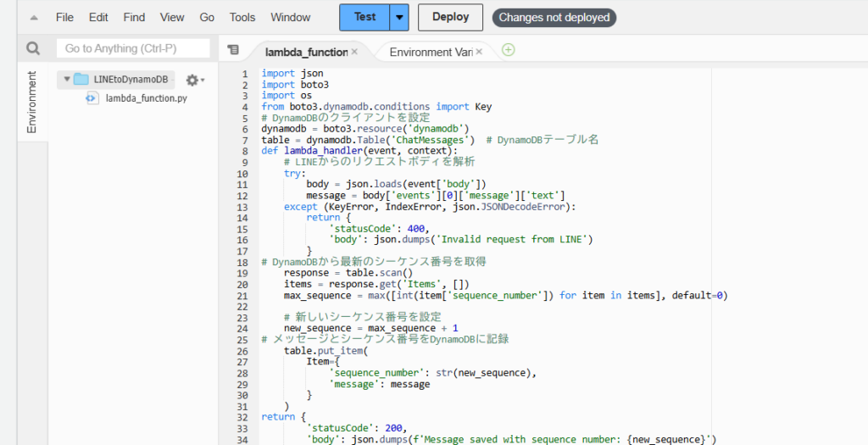Click the 'Message saved with sequence number' string
This screenshot has width=868, height=445.
(x=561, y=439)
